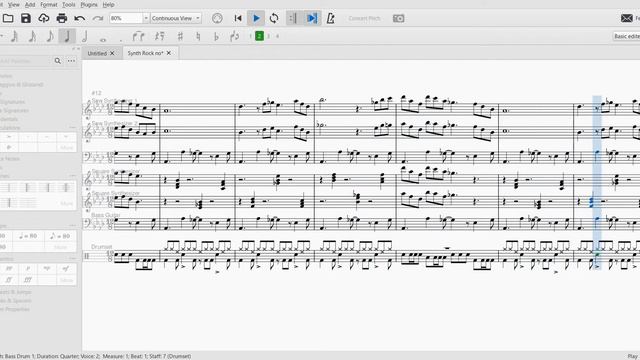Image resolution: width=640 pixels, height=360 pixels.
Task: Open the palettes three-dot options menu
Action: (x=71, y=61)
